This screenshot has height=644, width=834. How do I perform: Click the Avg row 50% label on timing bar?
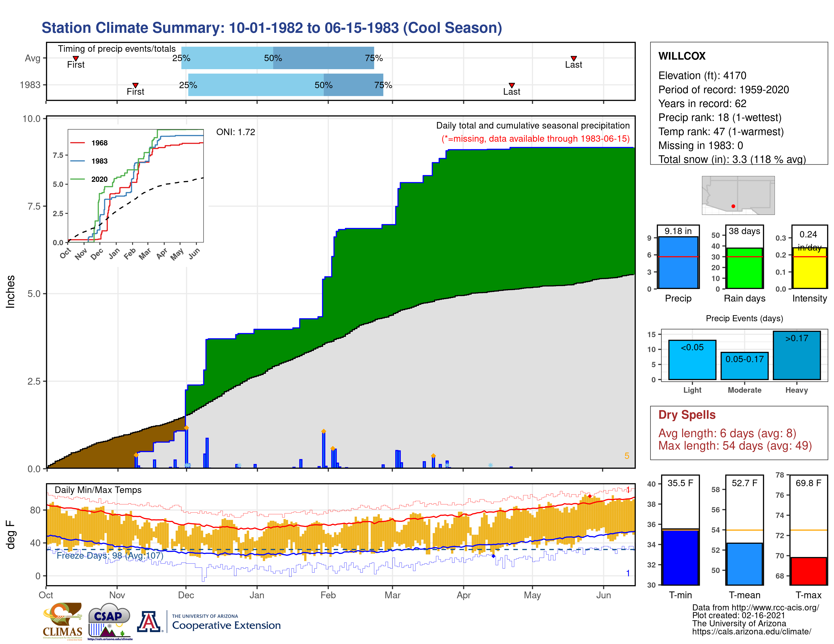coord(273,58)
